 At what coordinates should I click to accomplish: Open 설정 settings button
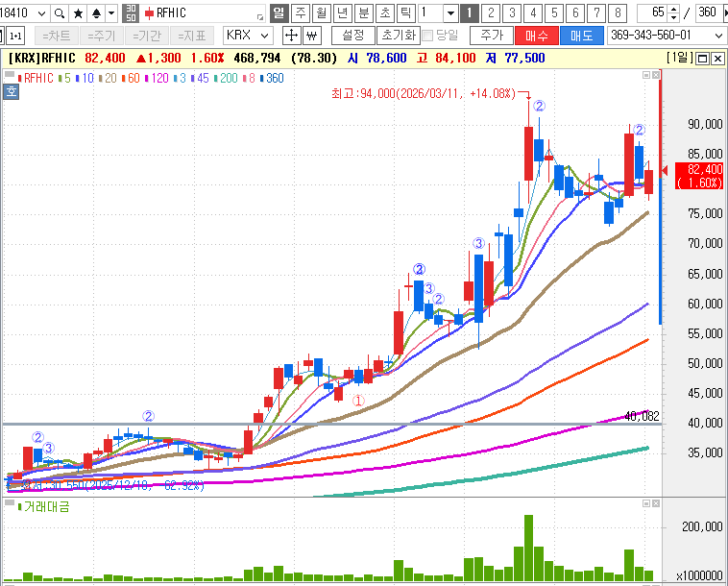point(352,36)
